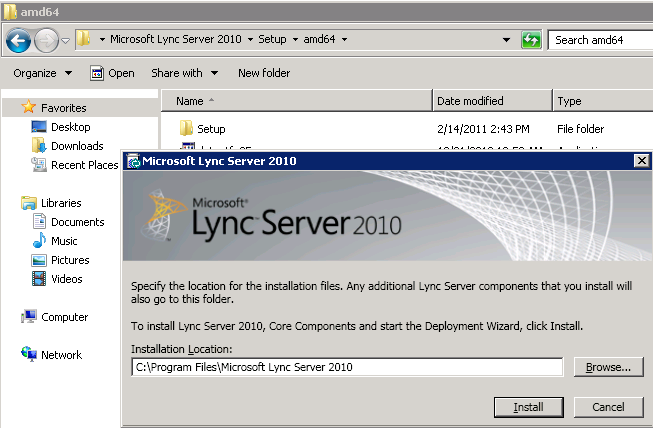The width and height of the screenshot is (653, 428).
Task: Expand the dropdown after Setup breadcrumb
Action: coord(295,40)
